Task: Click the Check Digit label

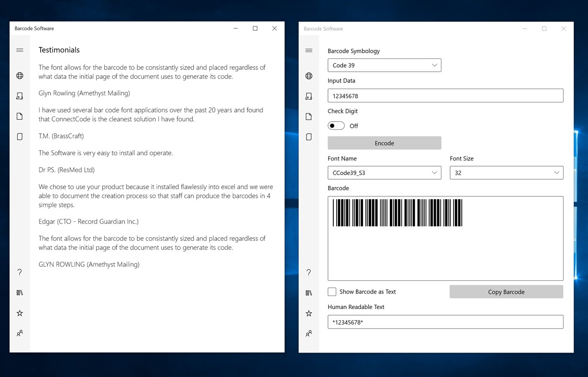Action: pyautogui.click(x=343, y=111)
